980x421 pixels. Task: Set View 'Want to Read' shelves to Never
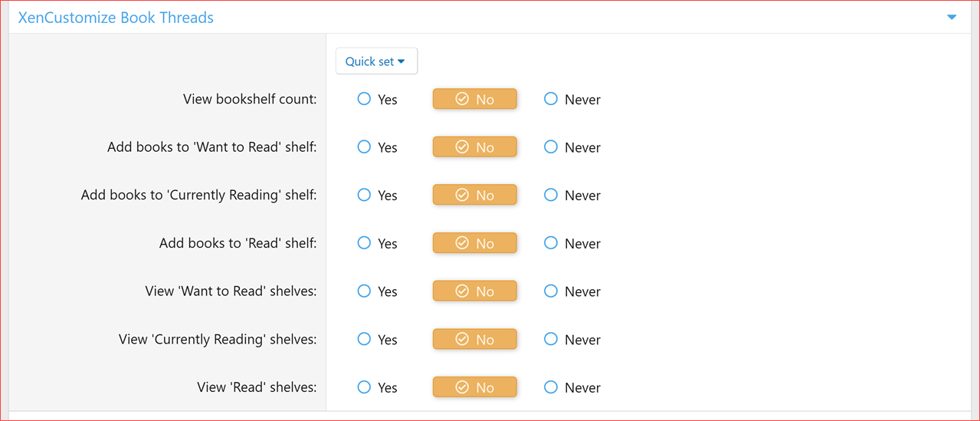tap(551, 291)
